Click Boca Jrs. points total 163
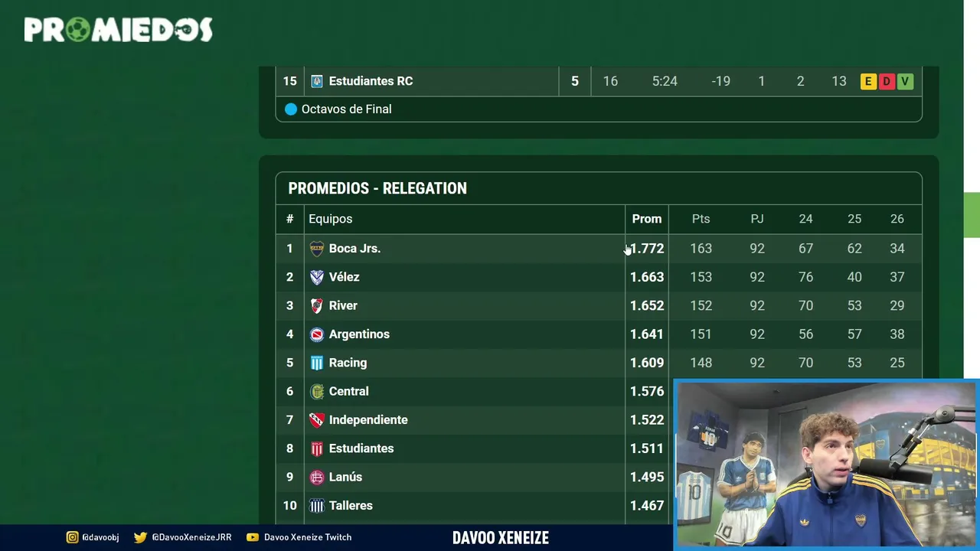This screenshot has height=551, width=980. point(701,249)
